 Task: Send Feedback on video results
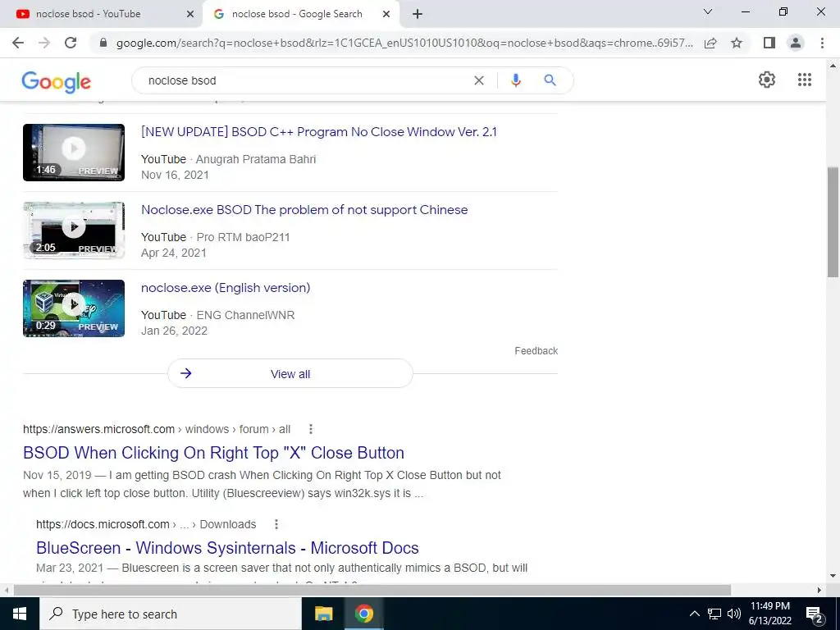536,351
